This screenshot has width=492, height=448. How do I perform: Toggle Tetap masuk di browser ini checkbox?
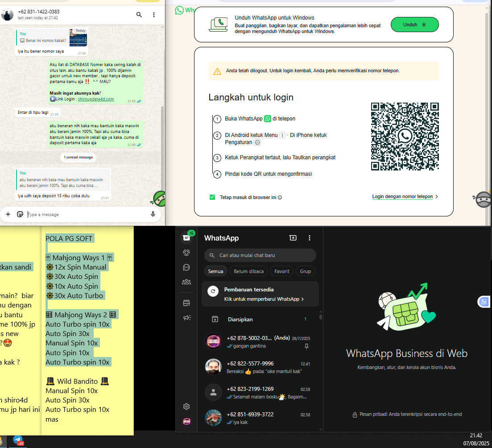click(212, 197)
